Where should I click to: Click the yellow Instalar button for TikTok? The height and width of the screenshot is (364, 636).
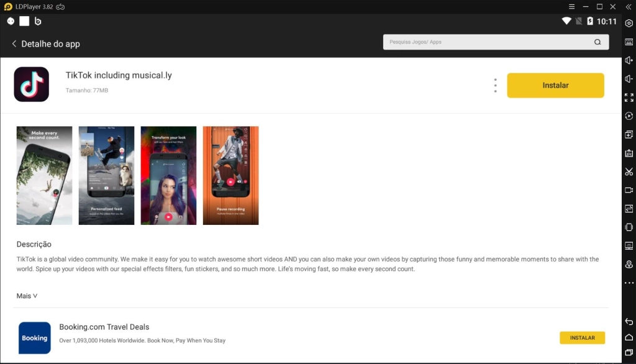(555, 86)
